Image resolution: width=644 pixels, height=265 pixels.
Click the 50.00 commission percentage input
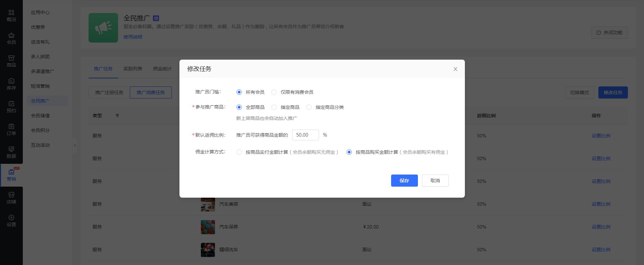(x=306, y=135)
